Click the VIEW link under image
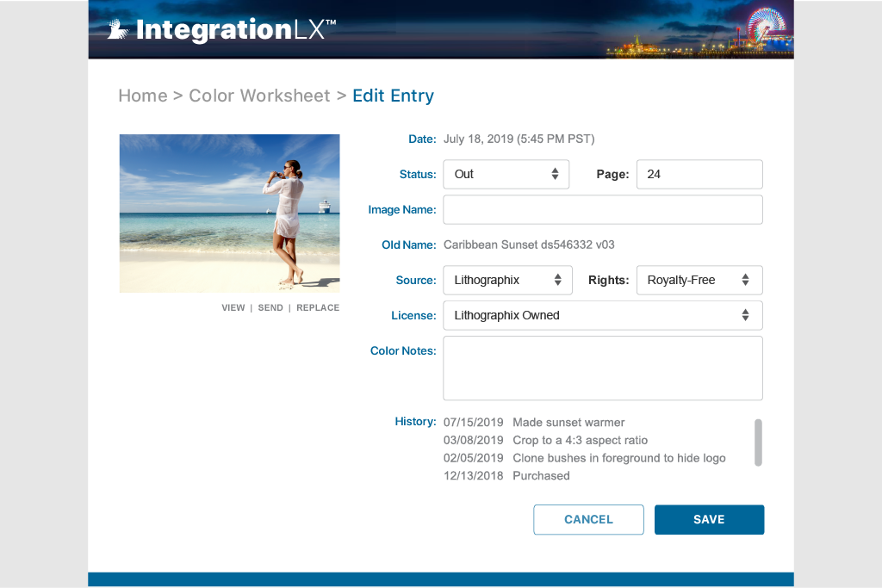Screen dimensions: 882x588 233,307
